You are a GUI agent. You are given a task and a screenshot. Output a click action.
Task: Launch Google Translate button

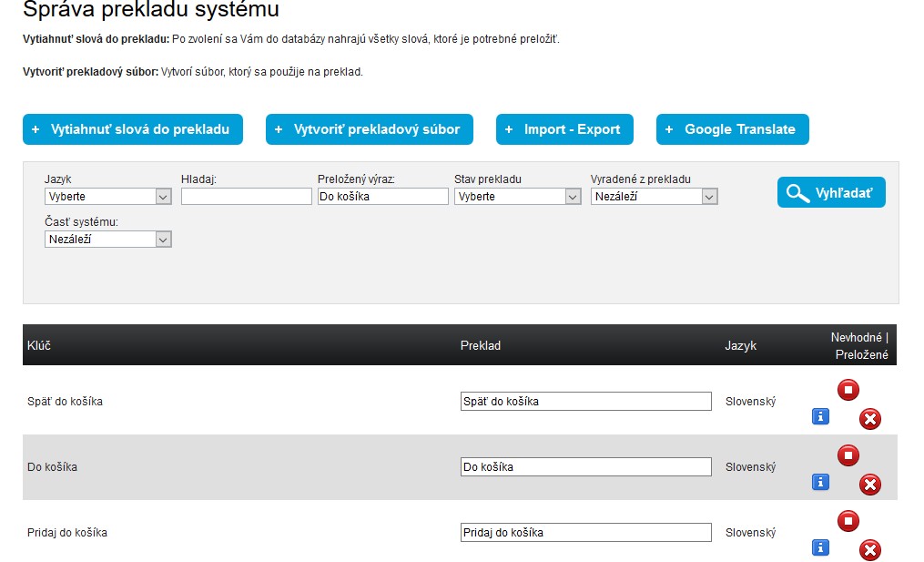(732, 129)
